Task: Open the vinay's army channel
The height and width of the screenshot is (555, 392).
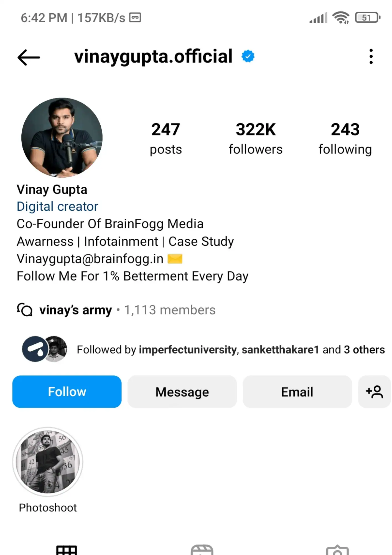Action: click(76, 310)
